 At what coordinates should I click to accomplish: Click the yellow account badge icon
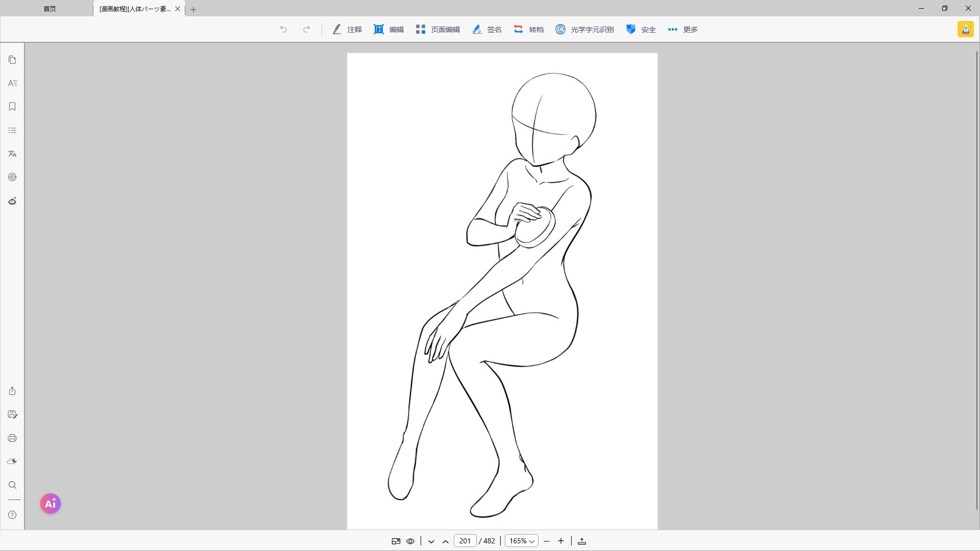point(965,30)
